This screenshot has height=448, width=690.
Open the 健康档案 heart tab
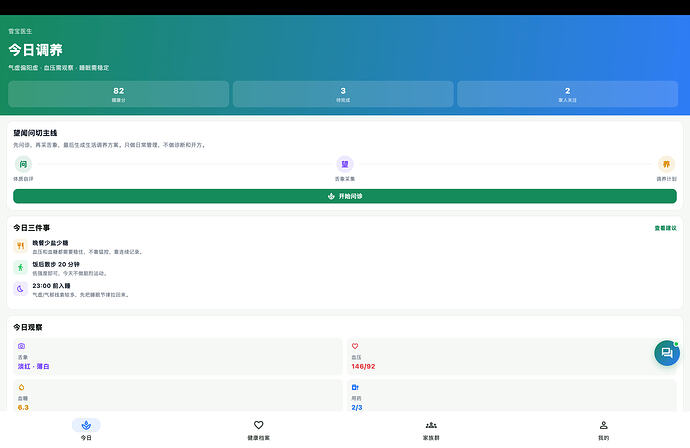tap(259, 430)
